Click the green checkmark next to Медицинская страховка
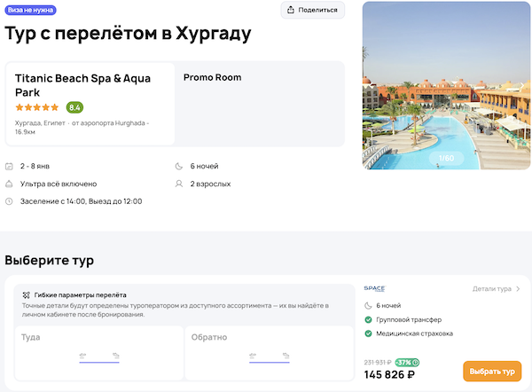Image resolution: width=532 pixels, height=392 pixels. point(368,333)
